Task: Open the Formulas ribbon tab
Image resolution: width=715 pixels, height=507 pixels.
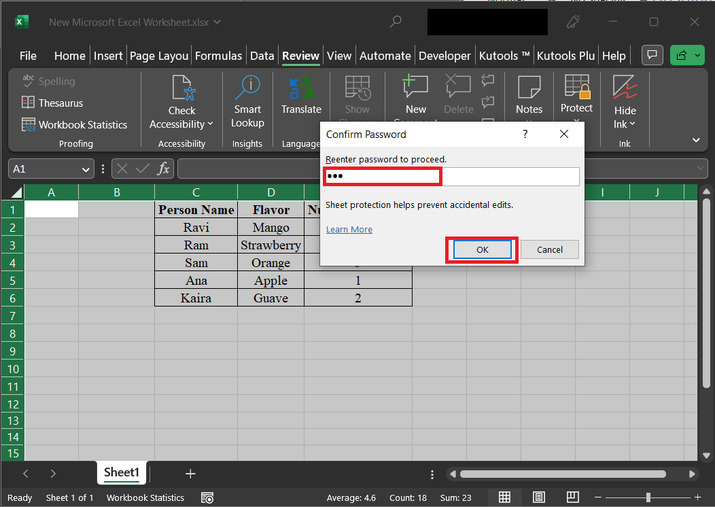Action: pyautogui.click(x=218, y=56)
